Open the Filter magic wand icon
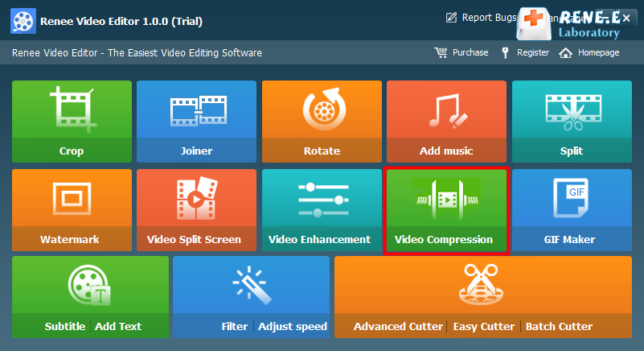 252,285
